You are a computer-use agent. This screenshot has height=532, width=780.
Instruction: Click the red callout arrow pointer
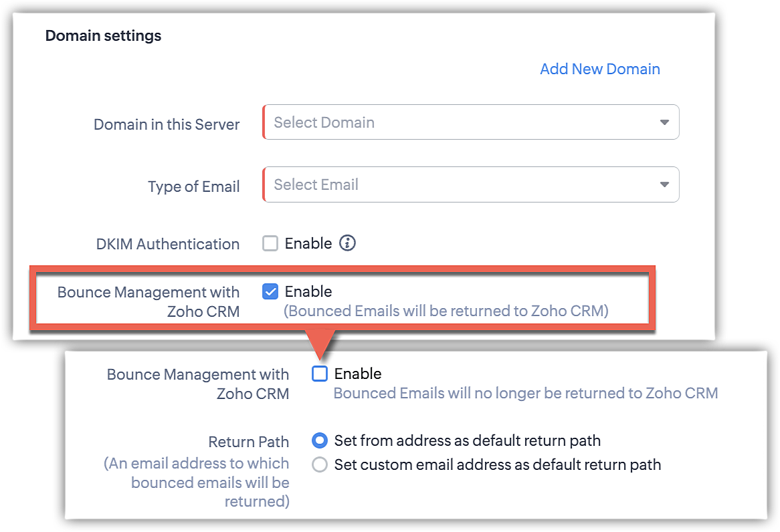point(320,342)
